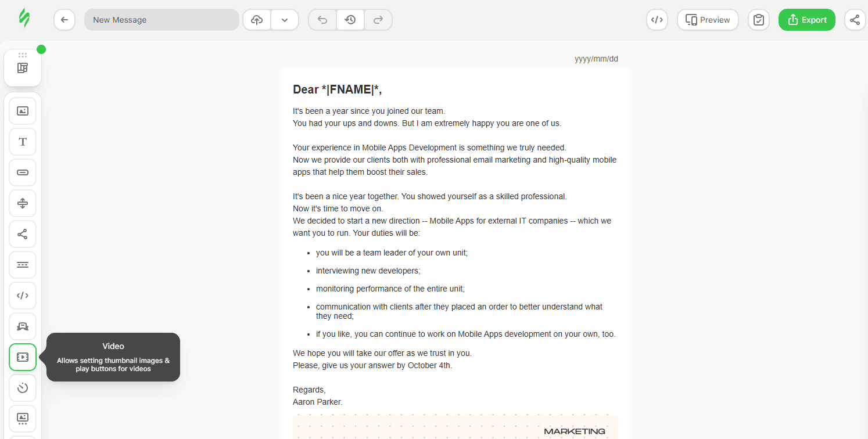Image resolution: width=868 pixels, height=439 pixels.
Task: Expand the save options dropdown arrow
Action: 285,20
